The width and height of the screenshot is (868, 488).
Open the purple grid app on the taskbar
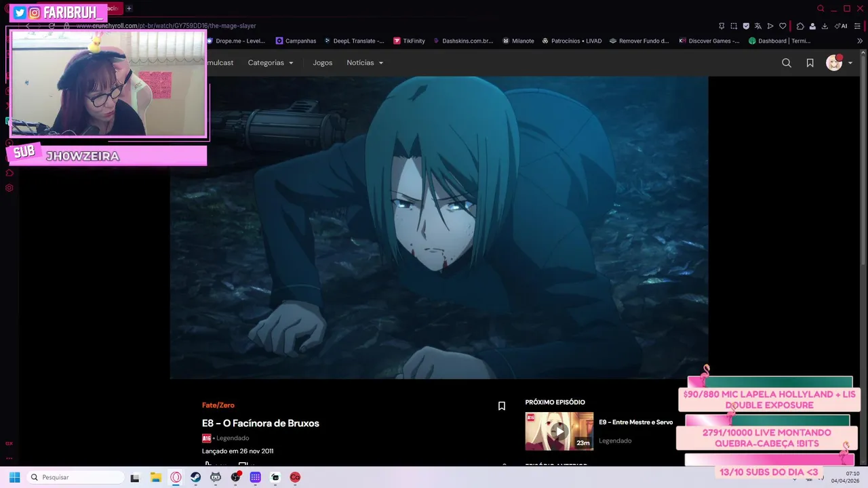255,477
